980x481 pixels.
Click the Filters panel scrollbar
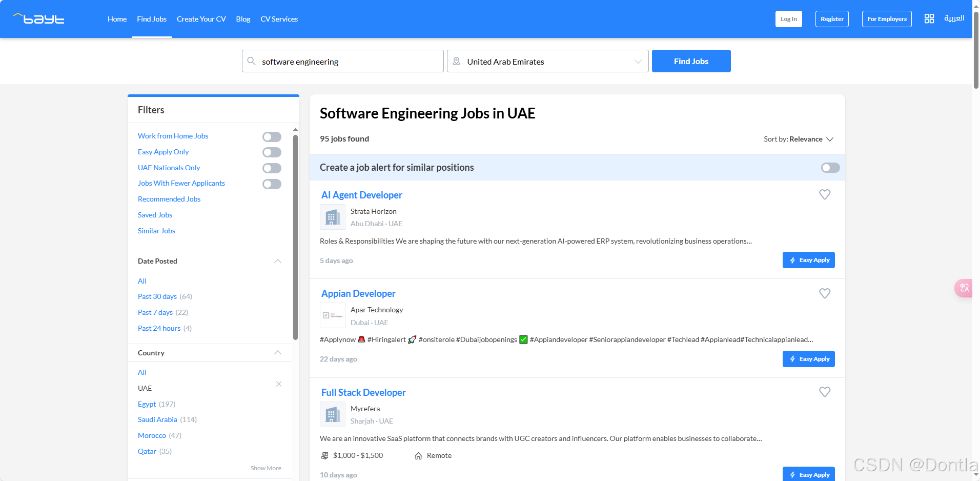pyautogui.click(x=295, y=237)
